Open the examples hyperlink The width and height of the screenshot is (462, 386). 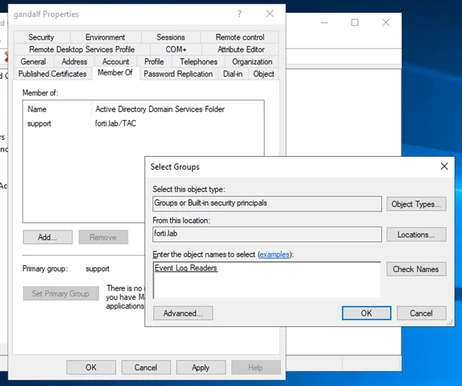275,255
